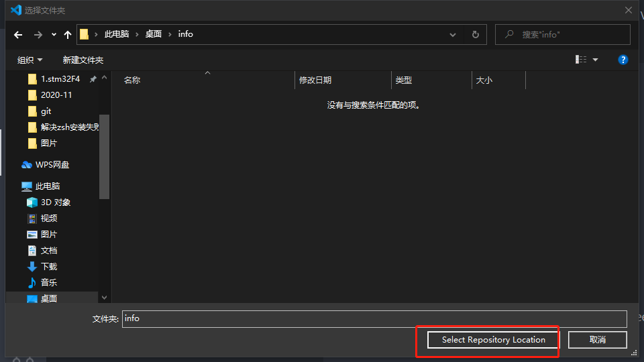Image resolution: width=644 pixels, height=362 pixels.
Task: Open the 下载 folder
Action: click(42, 267)
